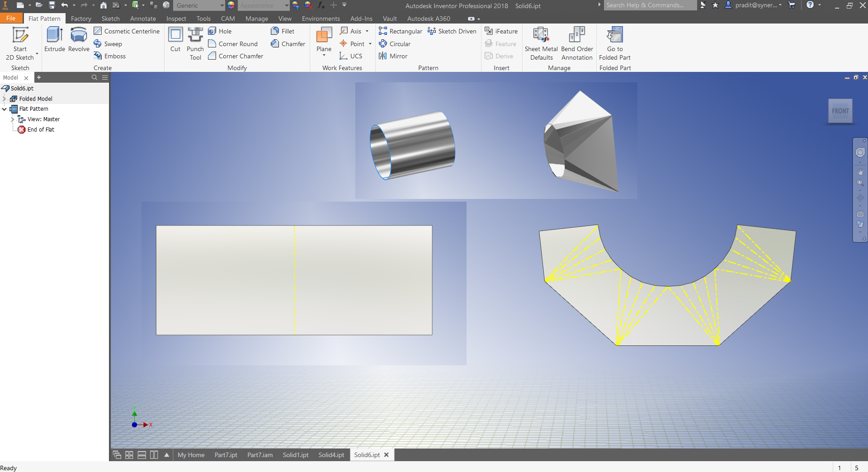Viewport: 868px width, 472px height.
Task: Open the Hole tool
Action: 220,31
